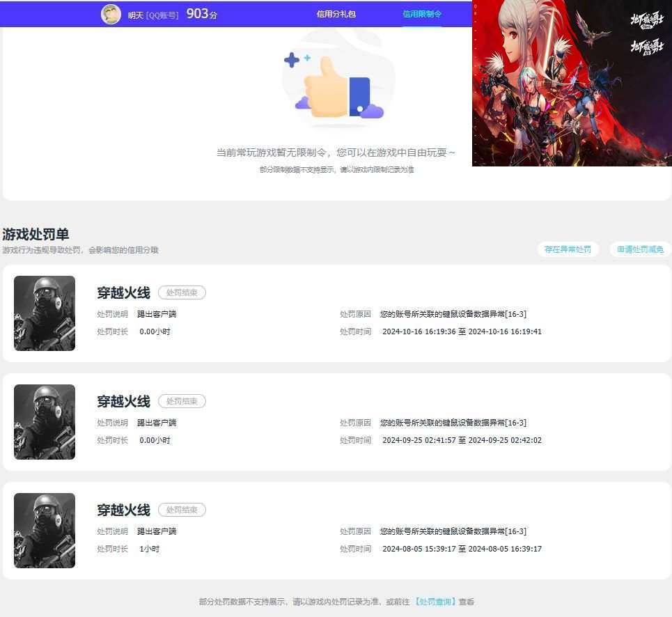Click time range 2024-09-25 02:41:57 至 02:42:02
This screenshot has width=672, height=617.
tap(462, 440)
